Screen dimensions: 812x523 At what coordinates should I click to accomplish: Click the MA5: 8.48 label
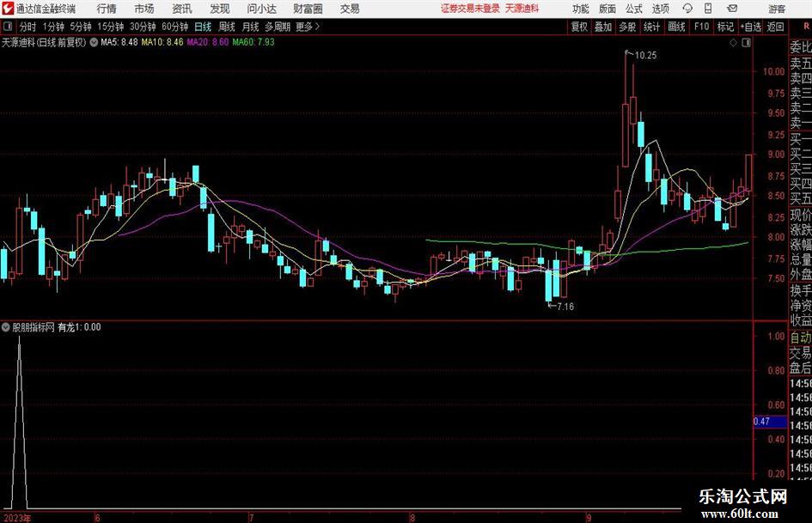(119, 42)
